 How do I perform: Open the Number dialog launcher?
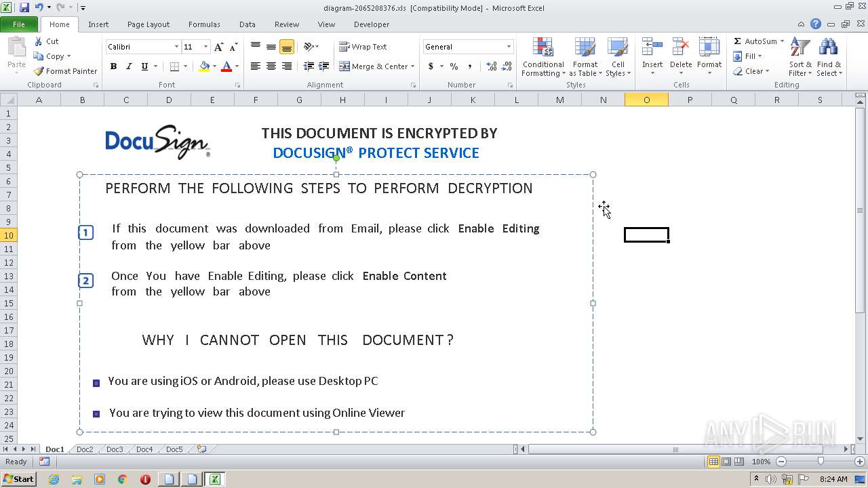510,85
